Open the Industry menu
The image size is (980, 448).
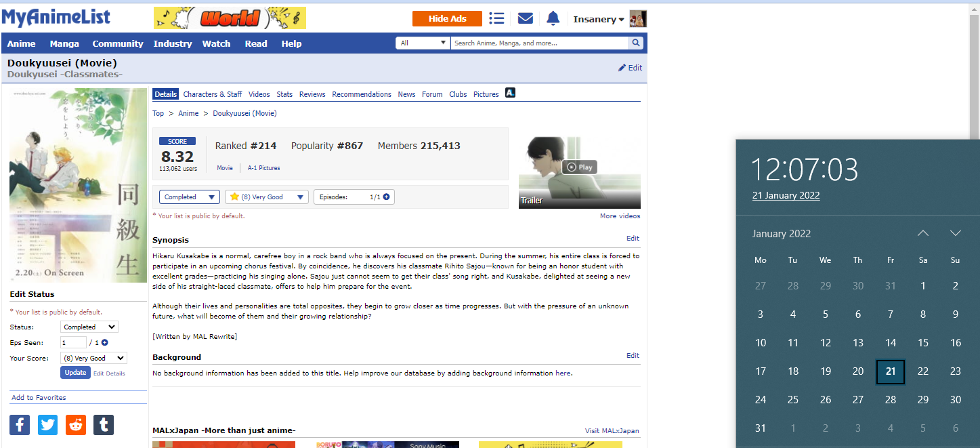(x=173, y=43)
